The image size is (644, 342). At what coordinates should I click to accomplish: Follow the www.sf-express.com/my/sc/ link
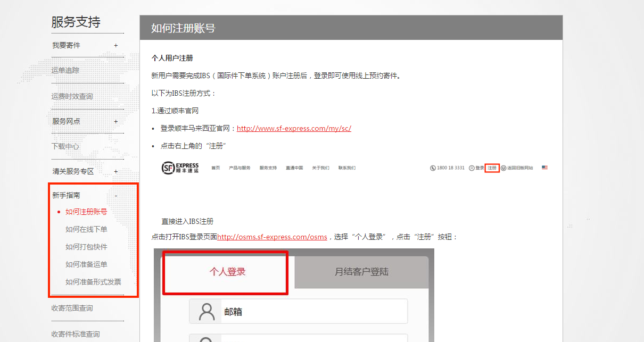click(294, 128)
